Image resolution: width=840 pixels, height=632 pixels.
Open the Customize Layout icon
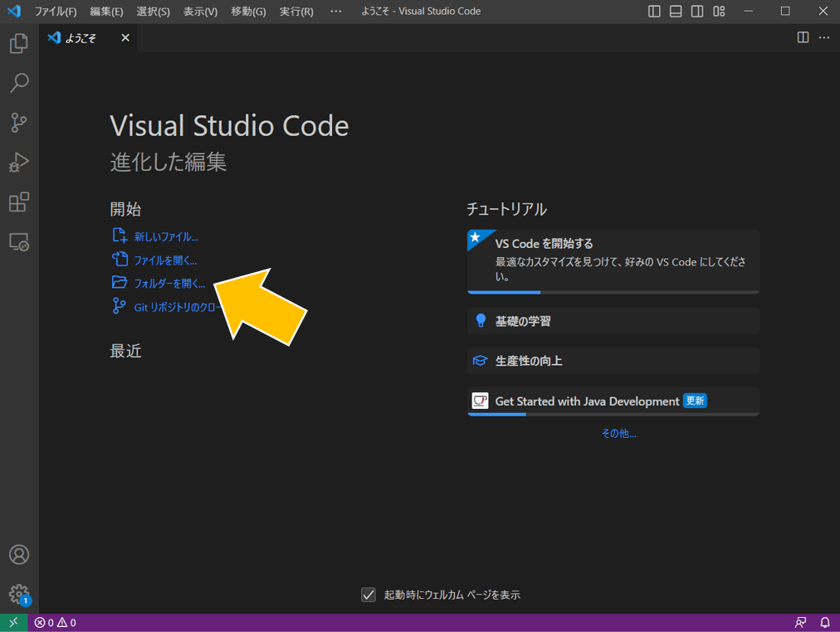[x=719, y=12]
